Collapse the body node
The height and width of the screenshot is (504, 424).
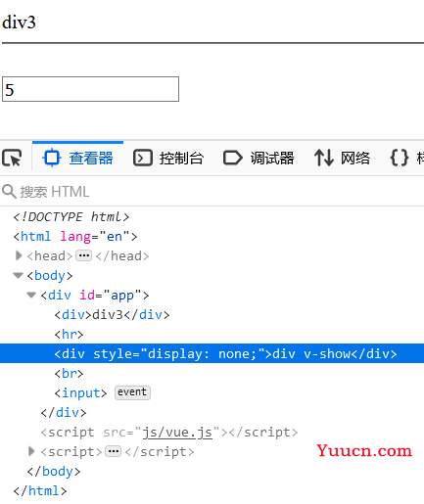[x=18, y=276]
